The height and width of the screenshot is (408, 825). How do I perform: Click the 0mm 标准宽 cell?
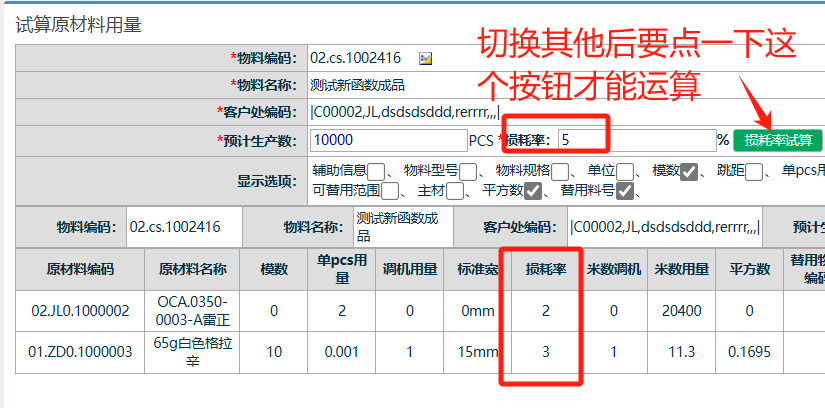(x=478, y=311)
